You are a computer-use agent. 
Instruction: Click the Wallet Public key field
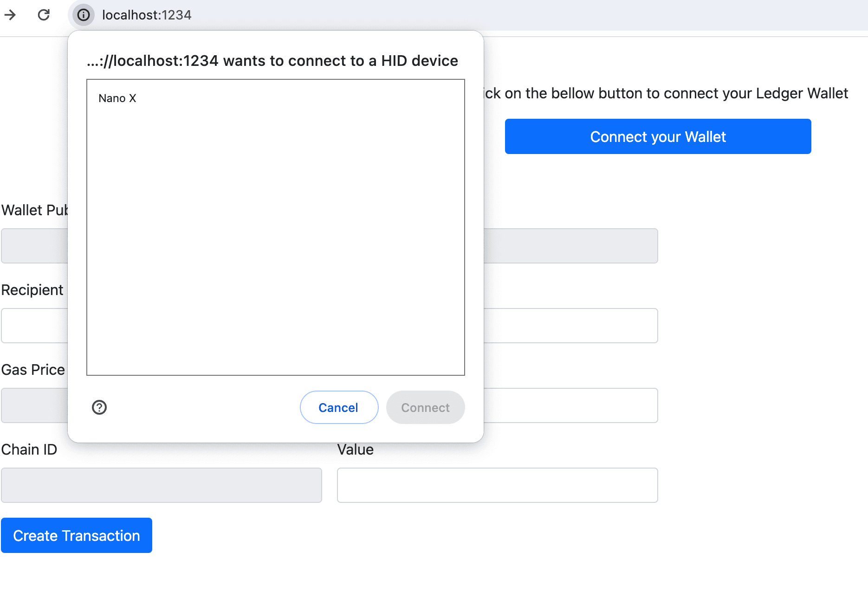[x=32, y=246]
